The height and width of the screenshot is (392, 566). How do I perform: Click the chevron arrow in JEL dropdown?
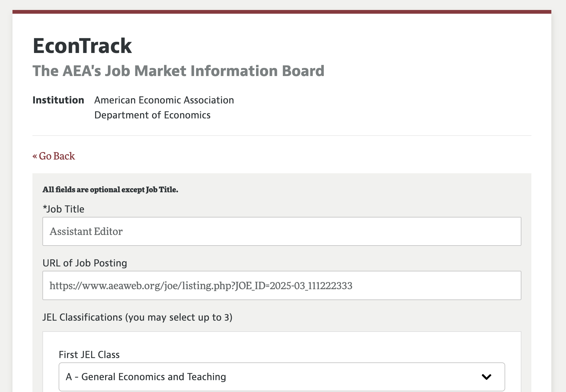(x=486, y=377)
